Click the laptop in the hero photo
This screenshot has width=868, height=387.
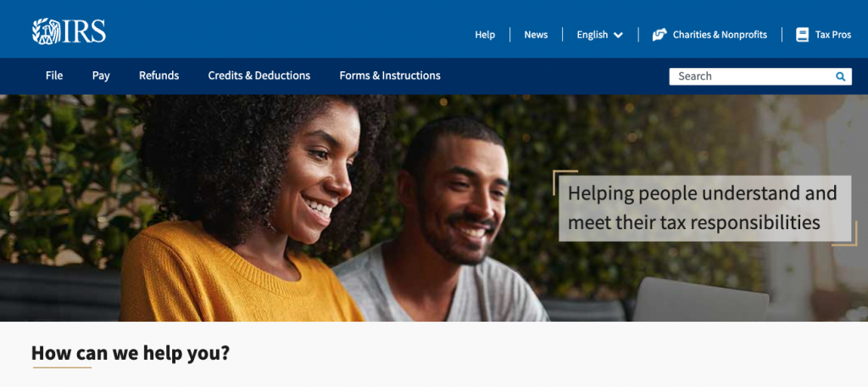700,300
